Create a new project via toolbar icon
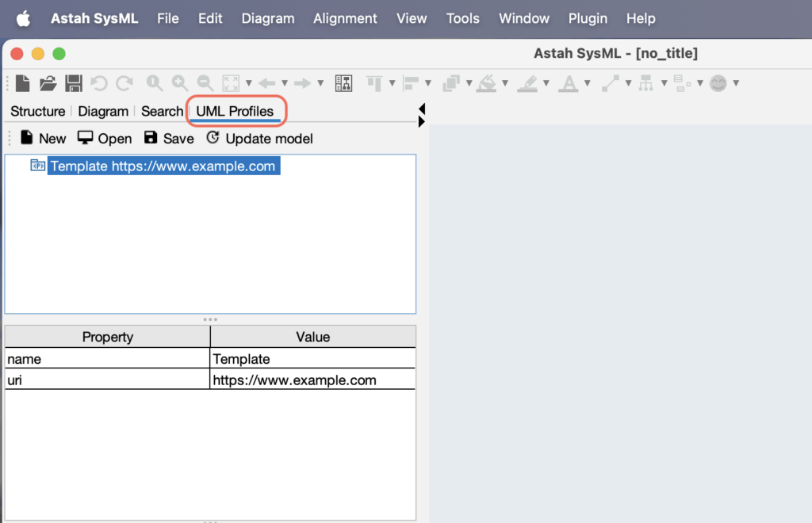 21,82
